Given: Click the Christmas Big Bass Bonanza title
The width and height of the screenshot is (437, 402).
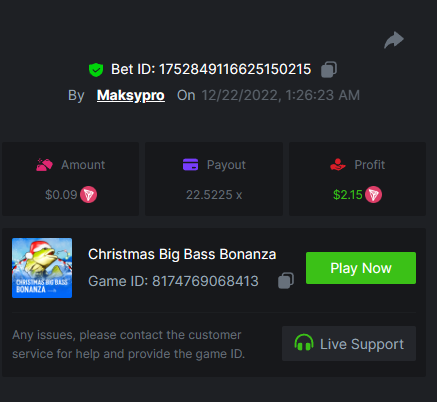Looking at the screenshot, I should (x=182, y=254).
